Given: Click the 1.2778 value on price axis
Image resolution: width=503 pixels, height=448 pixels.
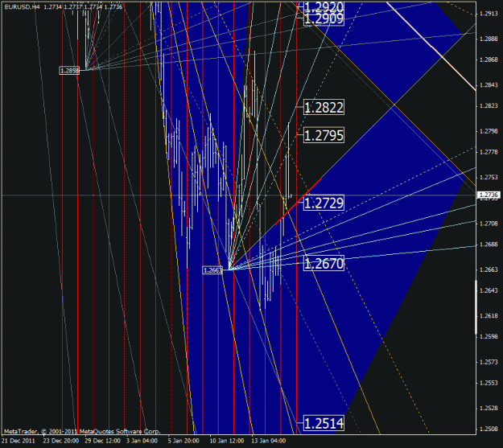Looking at the screenshot, I should [x=489, y=152].
